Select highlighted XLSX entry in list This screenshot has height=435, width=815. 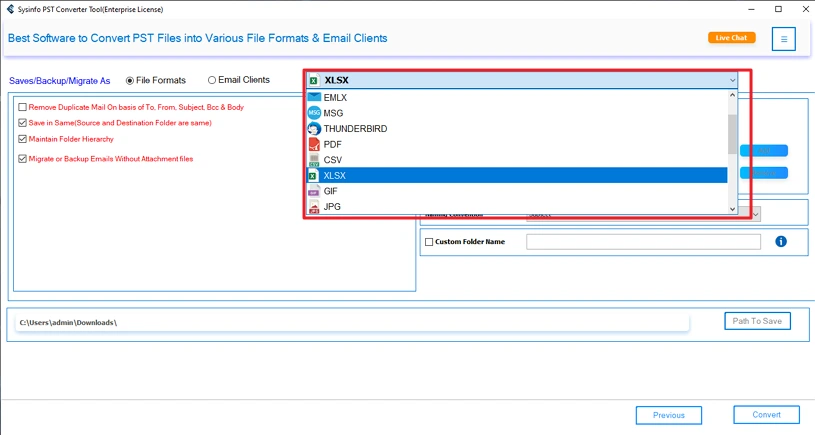pyautogui.click(x=517, y=175)
